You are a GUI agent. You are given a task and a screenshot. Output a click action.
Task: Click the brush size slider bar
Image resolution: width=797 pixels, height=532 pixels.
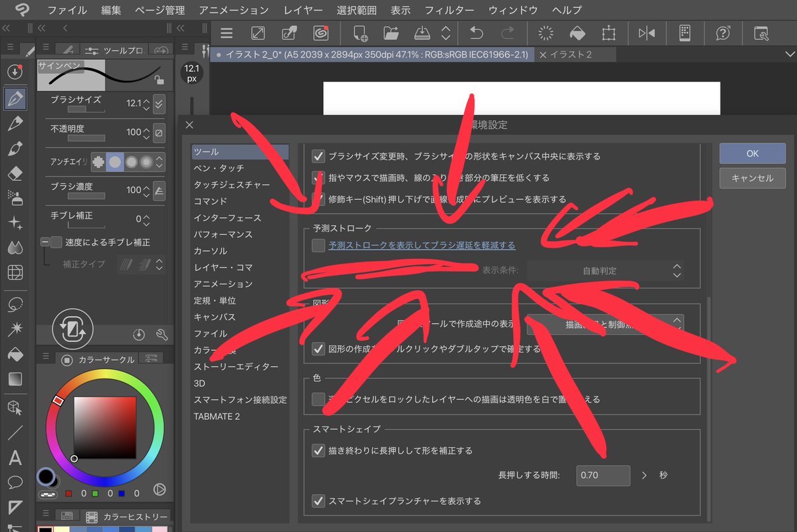[x=85, y=109]
